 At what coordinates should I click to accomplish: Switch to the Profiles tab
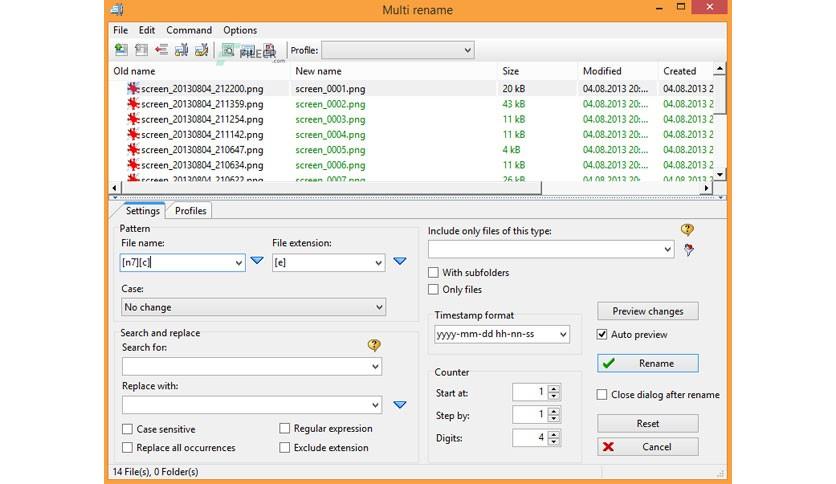190,211
